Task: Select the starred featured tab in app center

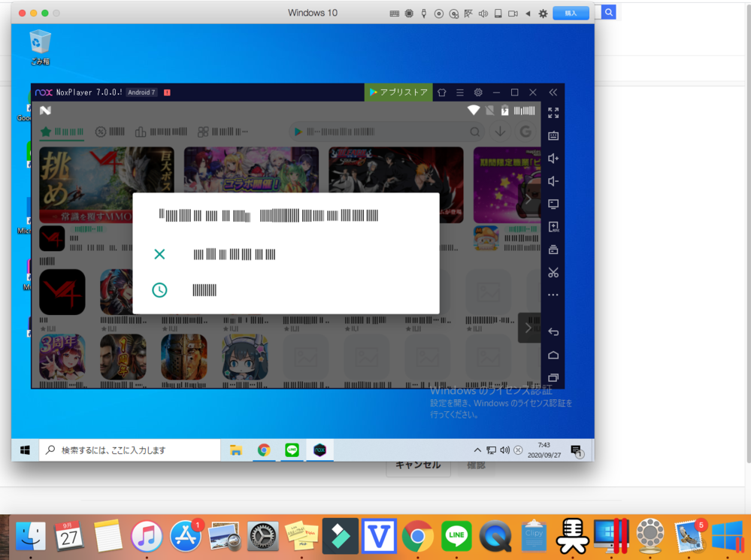Action: point(62,132)
